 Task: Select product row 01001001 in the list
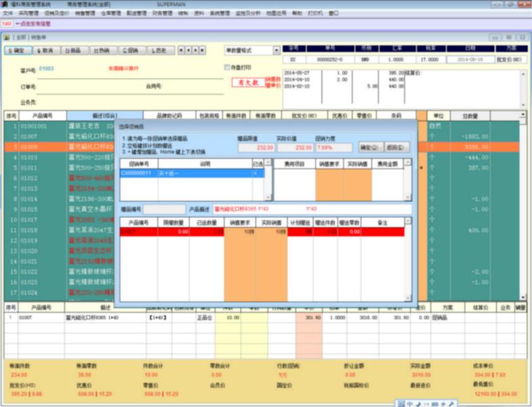tap(59, 126)
